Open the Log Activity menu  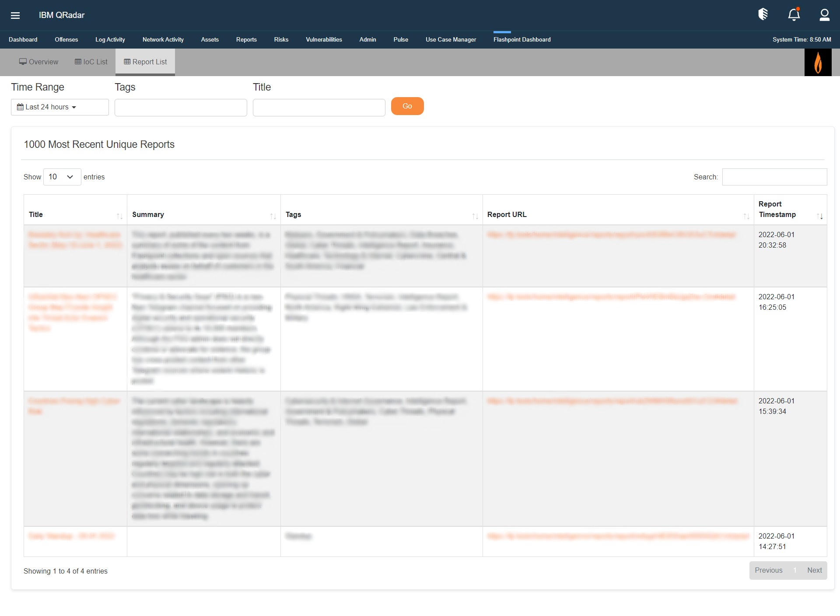pos(110,39)
